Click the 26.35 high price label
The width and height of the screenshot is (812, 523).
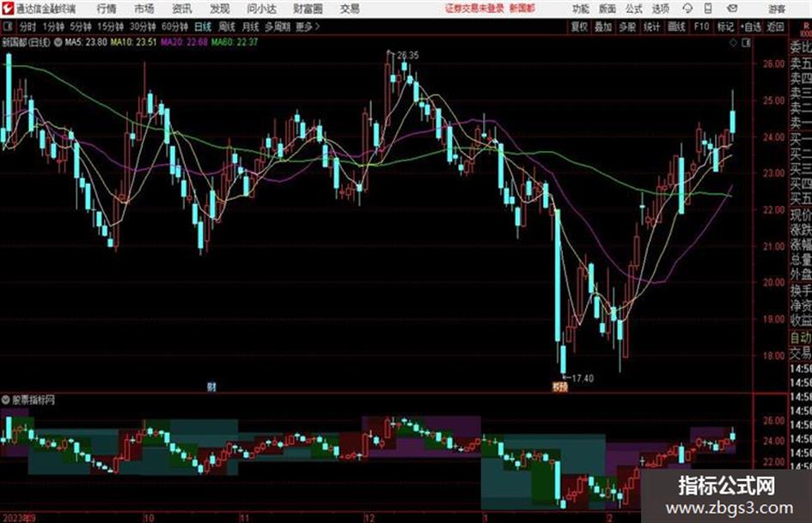(408, 55)
